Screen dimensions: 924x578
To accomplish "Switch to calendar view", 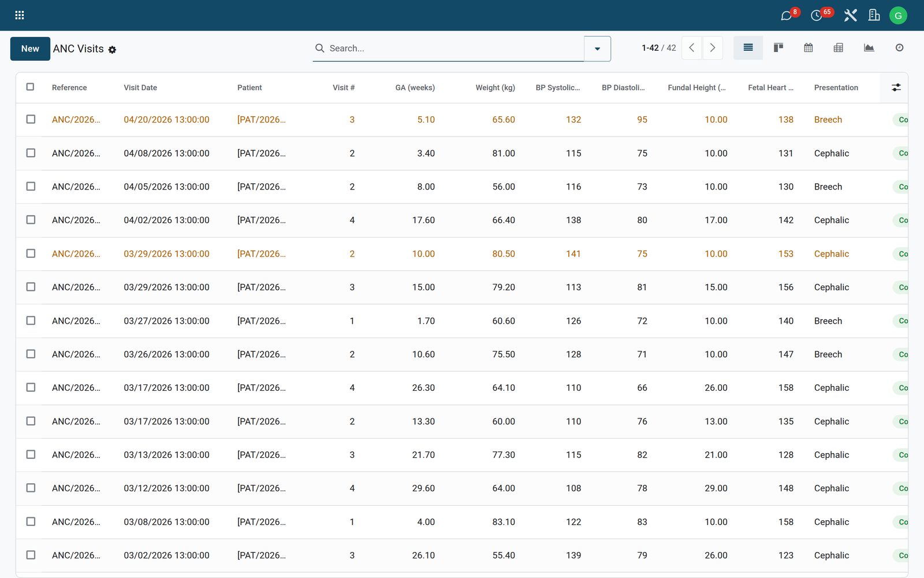I will click(808, 48).
